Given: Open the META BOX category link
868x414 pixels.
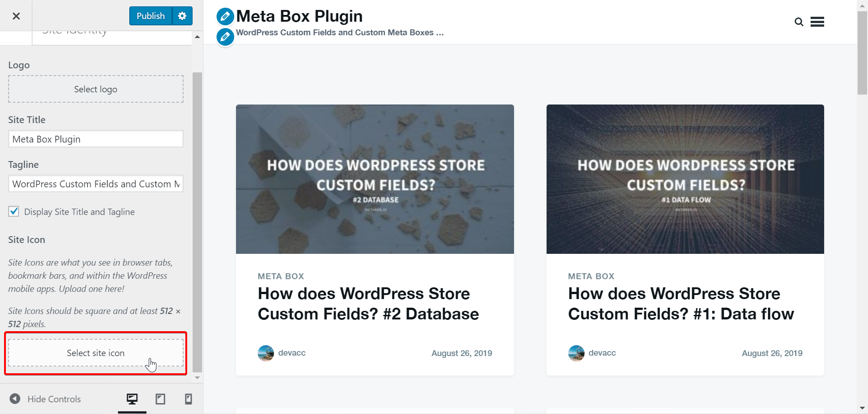Looking at the screenshot, I should (280, 276).
